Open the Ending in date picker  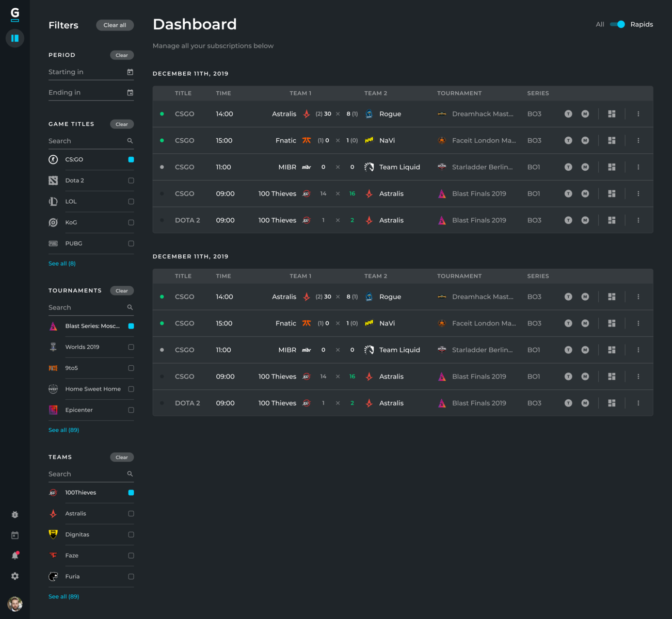[131, 92]
